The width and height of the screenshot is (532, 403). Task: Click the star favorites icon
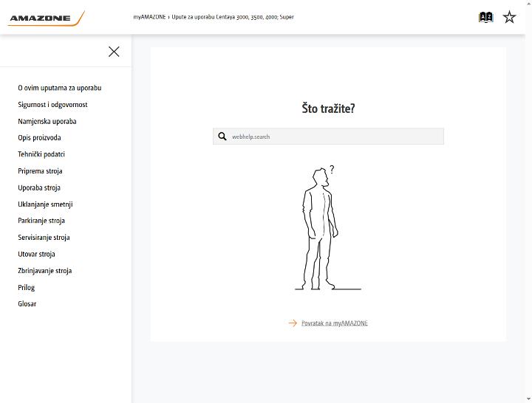(x=509, y=17)
